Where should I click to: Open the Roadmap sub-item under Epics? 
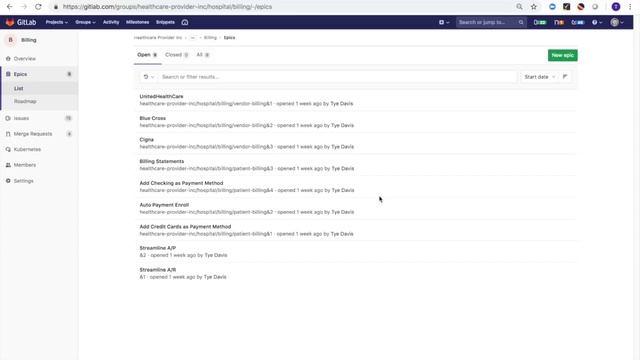(25, 101)
